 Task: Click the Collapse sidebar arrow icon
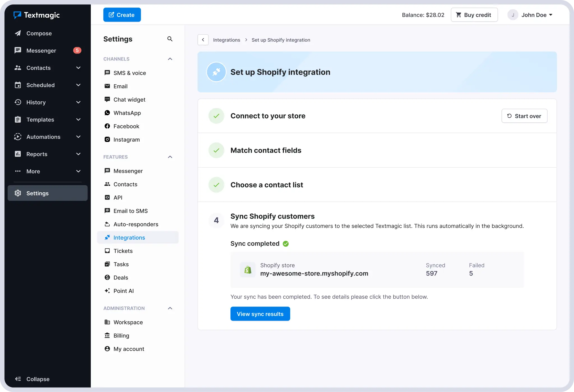(x=18, y=379)
